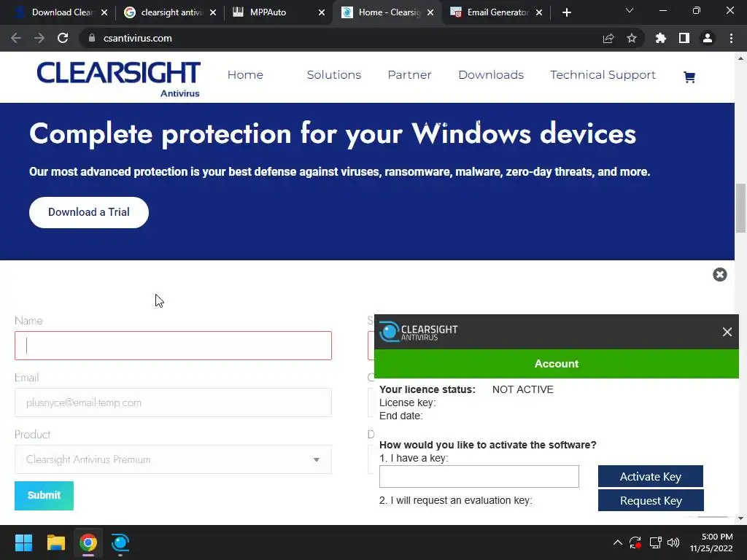This screenshot has height=560, width=747.
Task: View site info via the padlock icon
Action: tap(92, 38)
